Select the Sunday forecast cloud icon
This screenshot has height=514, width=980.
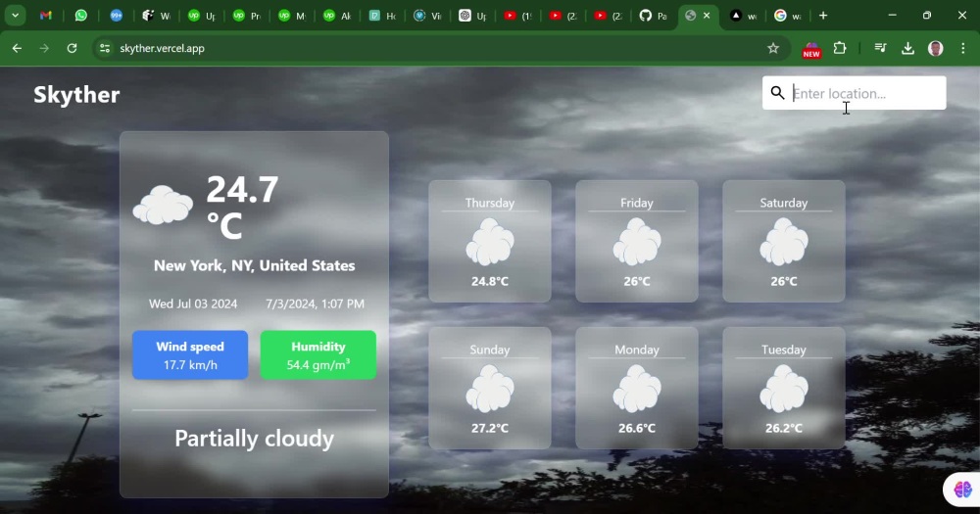490,389
